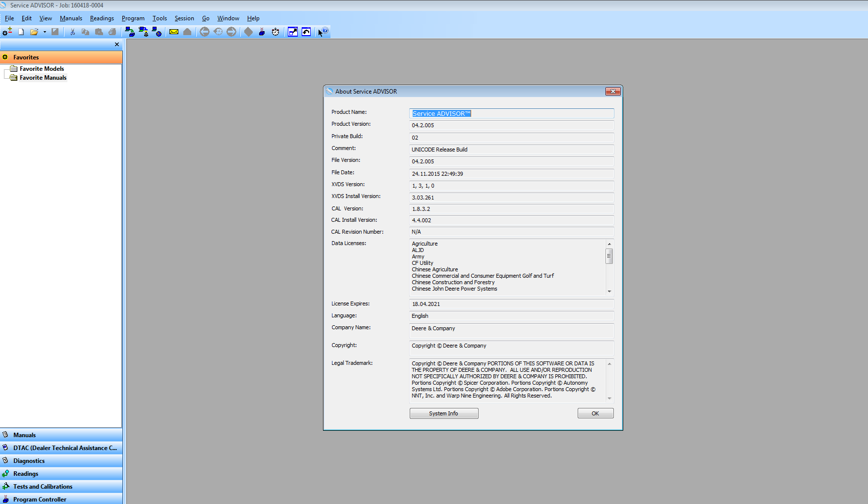Click the computer-to-machine connection icon
The width and height of the screenshot is (868, 504).
130,32
